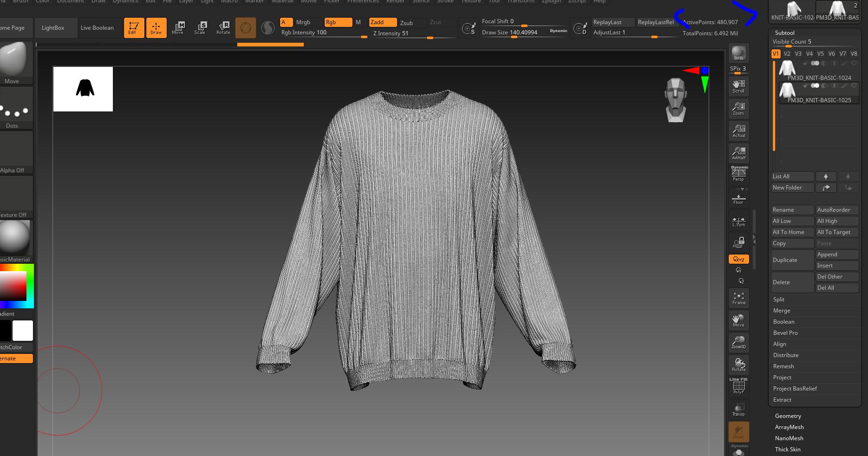Adjust the Draw Size slider
The image size is (868, 456).
[x=524, y=33]
